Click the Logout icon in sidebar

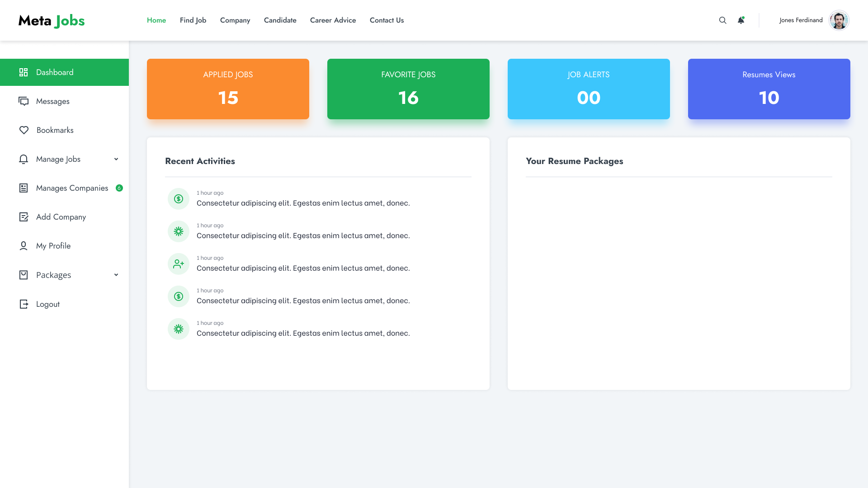(x=24, y=304)
